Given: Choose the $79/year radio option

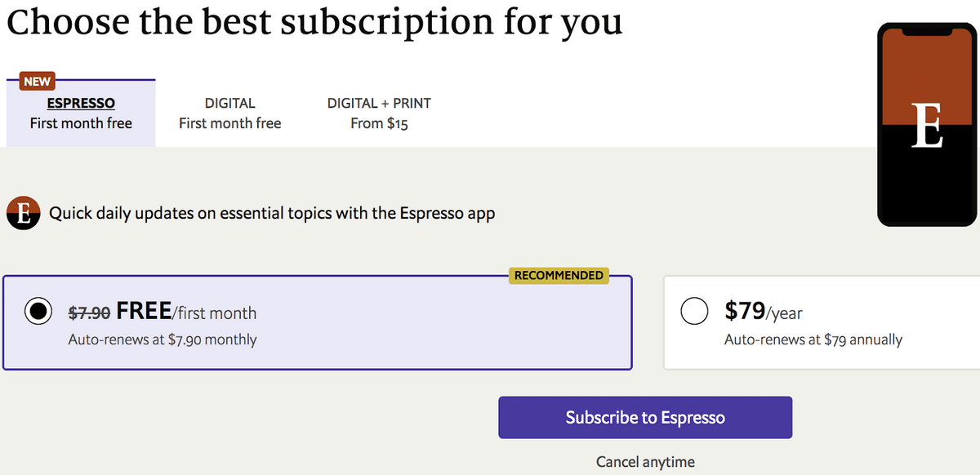Looking at the screenshot, I should coord(693,312).
